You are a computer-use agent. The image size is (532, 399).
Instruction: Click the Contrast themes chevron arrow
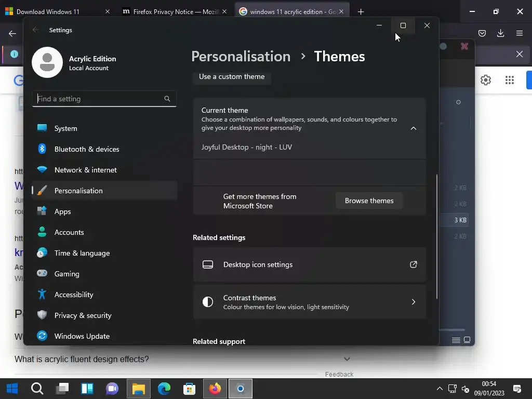point(413,302)
